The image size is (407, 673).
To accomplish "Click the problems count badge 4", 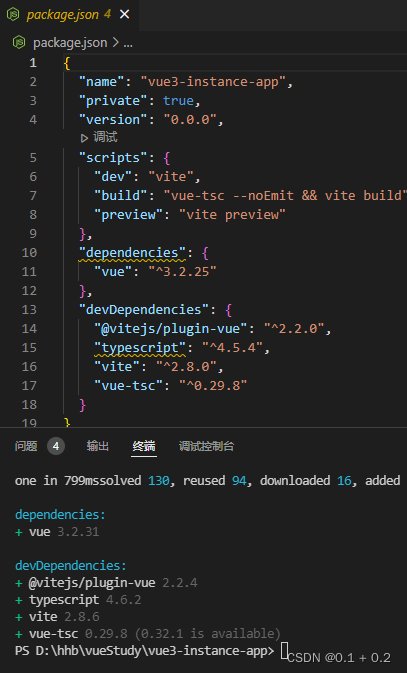I will 56,446.
